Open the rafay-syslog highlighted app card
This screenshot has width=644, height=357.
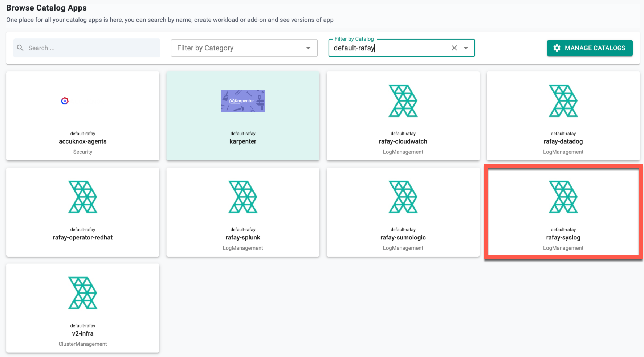[x=563, y=212]
